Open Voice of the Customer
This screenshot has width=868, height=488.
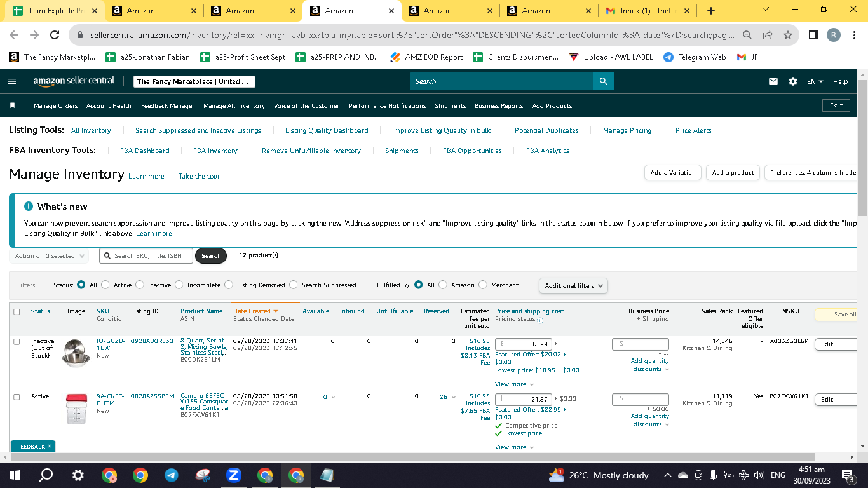[306, 106]
